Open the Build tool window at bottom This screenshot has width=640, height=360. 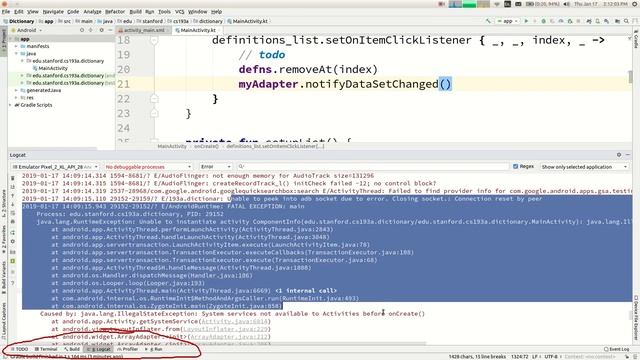(72, 349)
